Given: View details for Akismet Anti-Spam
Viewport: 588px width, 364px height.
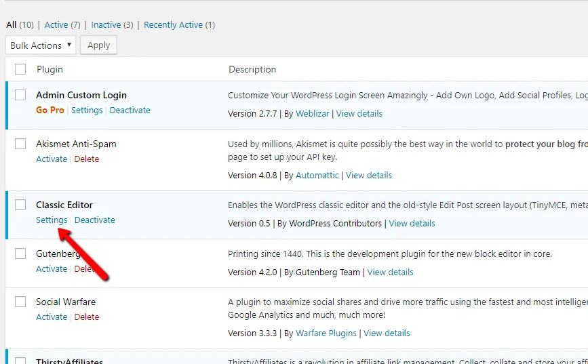Looking at the screenshot, I should point(369,175).
